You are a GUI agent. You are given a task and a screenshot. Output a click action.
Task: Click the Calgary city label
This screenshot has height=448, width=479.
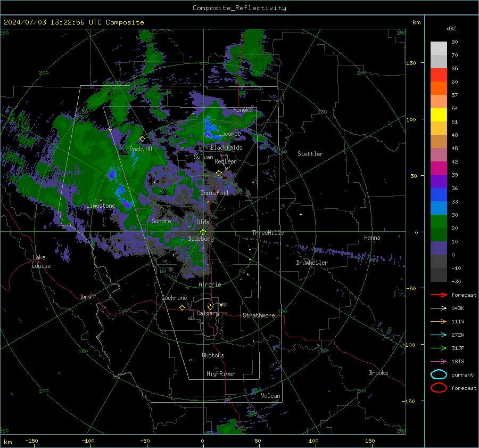coord(208,313)
